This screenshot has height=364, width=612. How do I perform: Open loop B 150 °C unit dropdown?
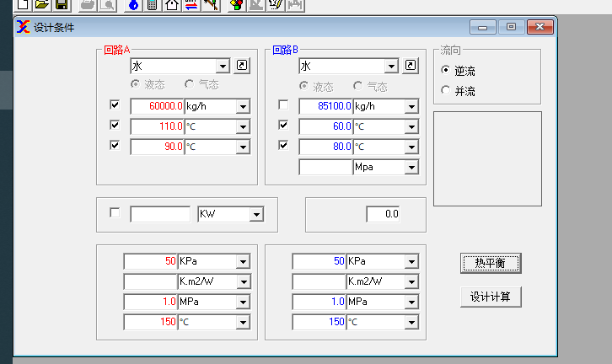tap(411, 323)
